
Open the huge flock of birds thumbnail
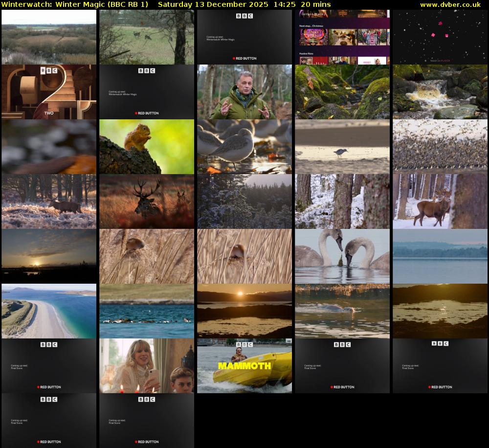pyautogui.click(x=440, y=147)
